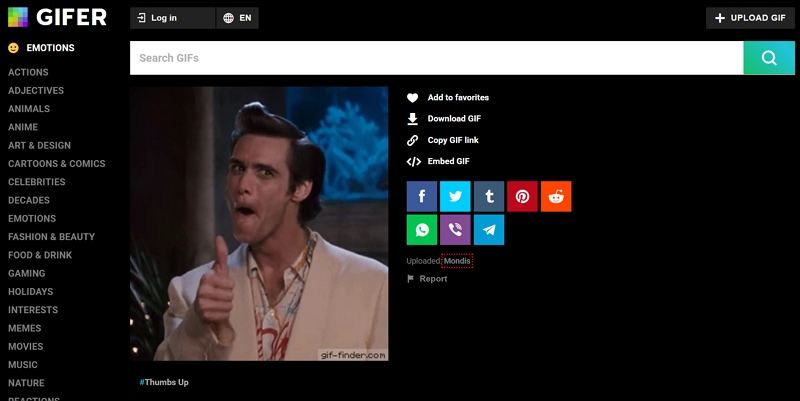Share GIF via Viber
Screen dimensions: 800x401
pyautogui.click(x=455, y=230)
